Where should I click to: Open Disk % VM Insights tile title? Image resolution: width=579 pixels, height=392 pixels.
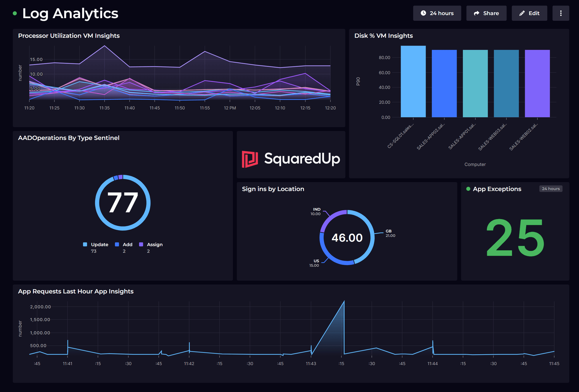(383, 36)
